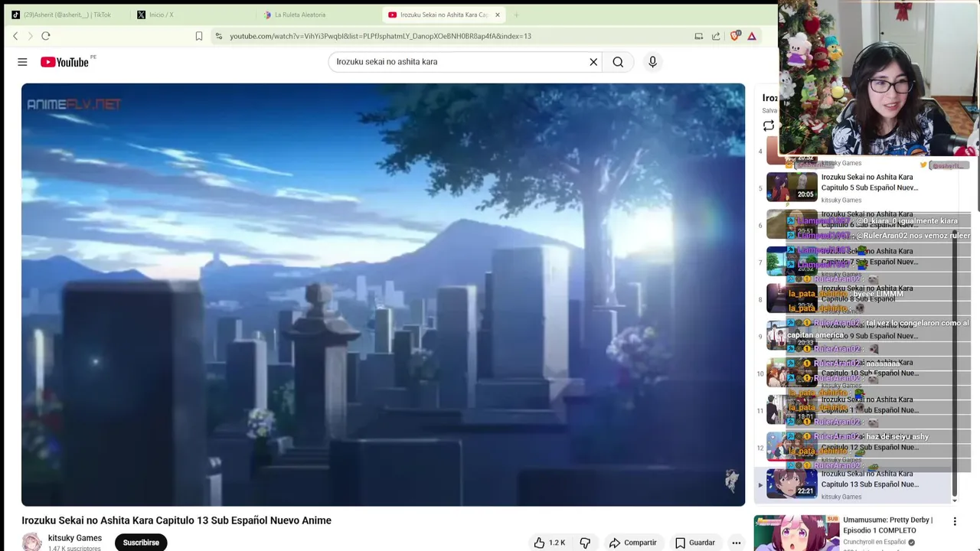Open options for Umamusume video
The image size is (980, 551).
[x=955, y=521]
